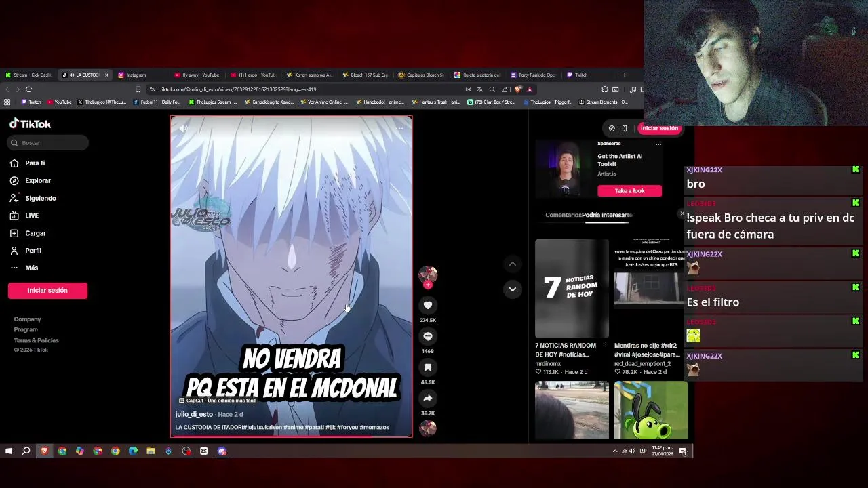Viewport: 868px width, 488px height.
Task: Go to TikTok home via logo
Action: coord(30,124)
